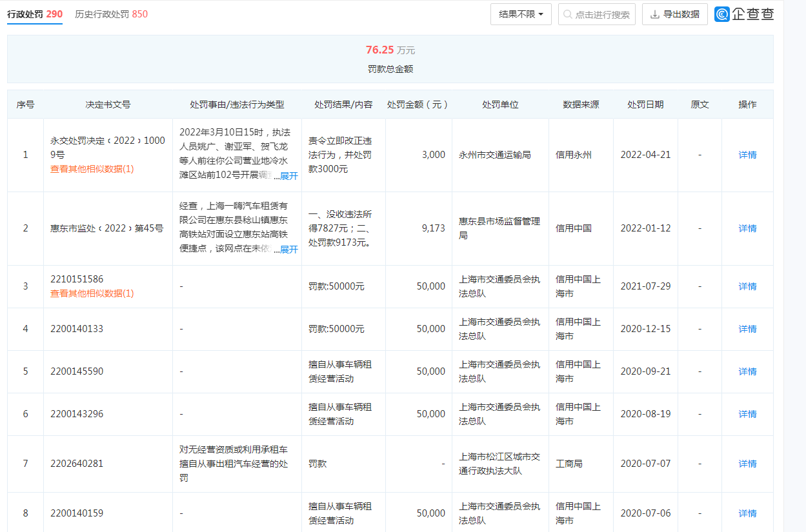The image size is (806, 532).
Task: Expand the row 2 penalty reason text
Action: point(288,250)
